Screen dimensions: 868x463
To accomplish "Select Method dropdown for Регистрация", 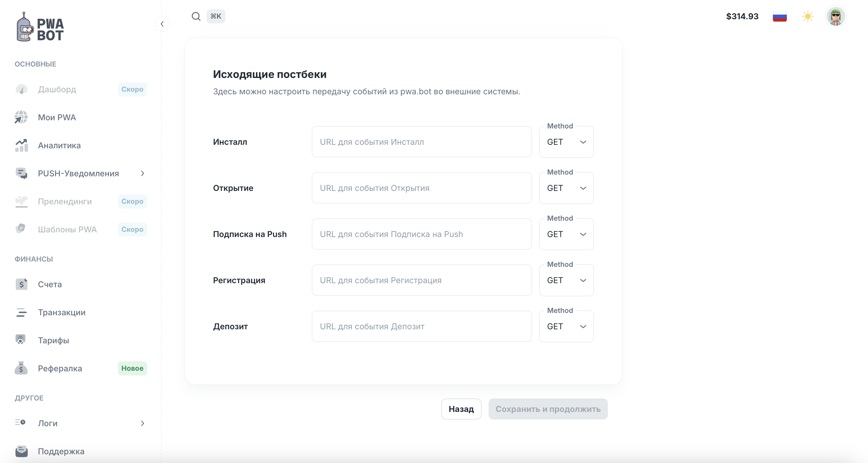I will click(566, 280).
